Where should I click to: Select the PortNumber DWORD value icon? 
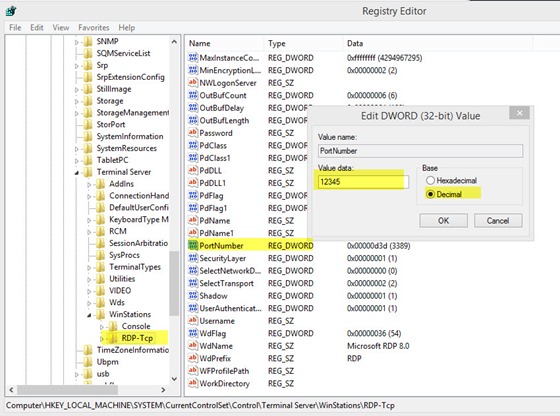193,245
